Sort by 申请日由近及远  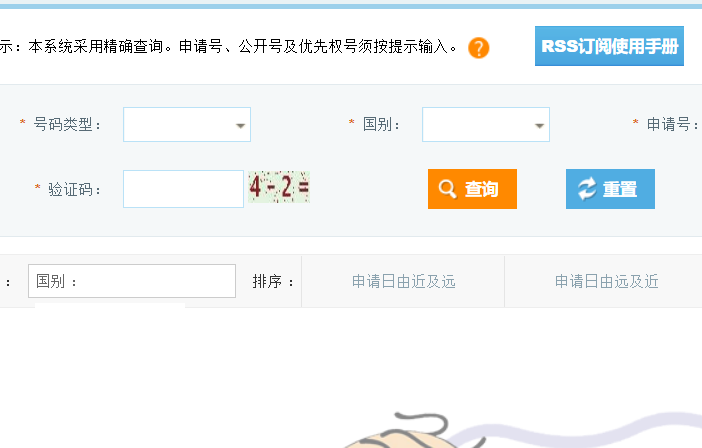click(403, 282)
